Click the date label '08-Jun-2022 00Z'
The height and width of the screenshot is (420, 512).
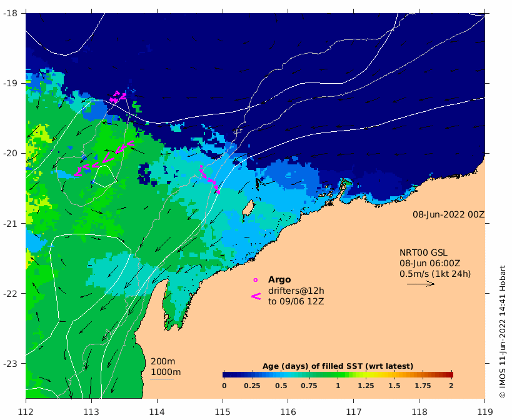[x=449, y=214]
